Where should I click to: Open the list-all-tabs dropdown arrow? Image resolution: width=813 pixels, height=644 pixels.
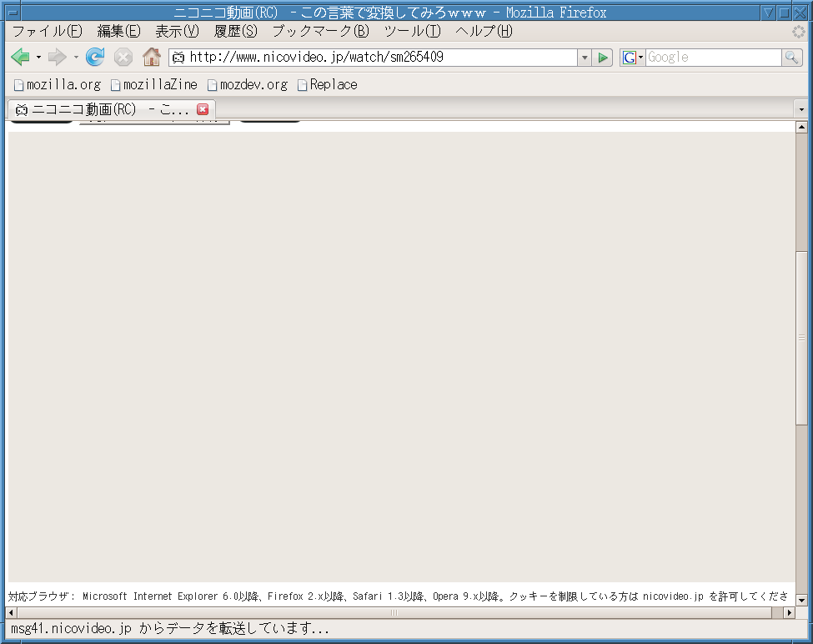point(801,109)
